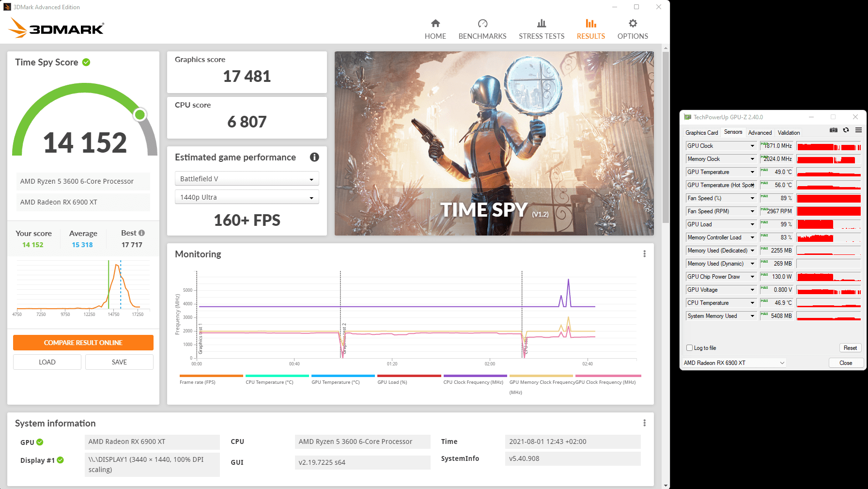Click the Graphics score value 17 481
This screenshot has height=489, width=868.
pyautogui.click(x=247, y=77)
